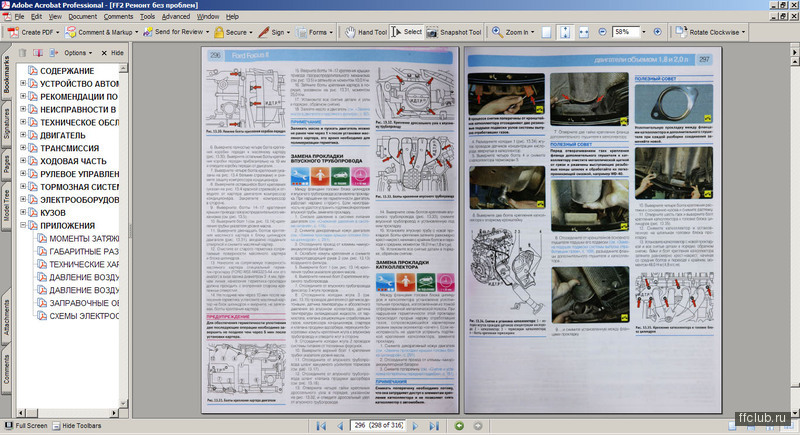
Task: Click the page number input field
Action: click(x=378, y=425)
